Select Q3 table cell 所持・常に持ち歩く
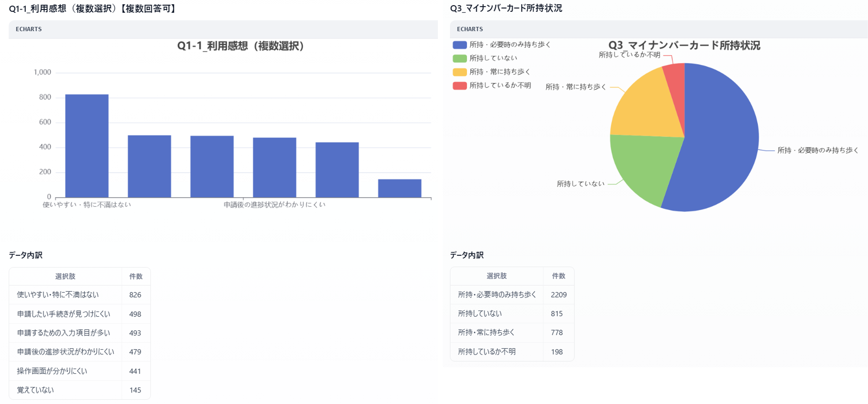The width and height of the screenshot is (868, 404). click(x=497, y=332)
